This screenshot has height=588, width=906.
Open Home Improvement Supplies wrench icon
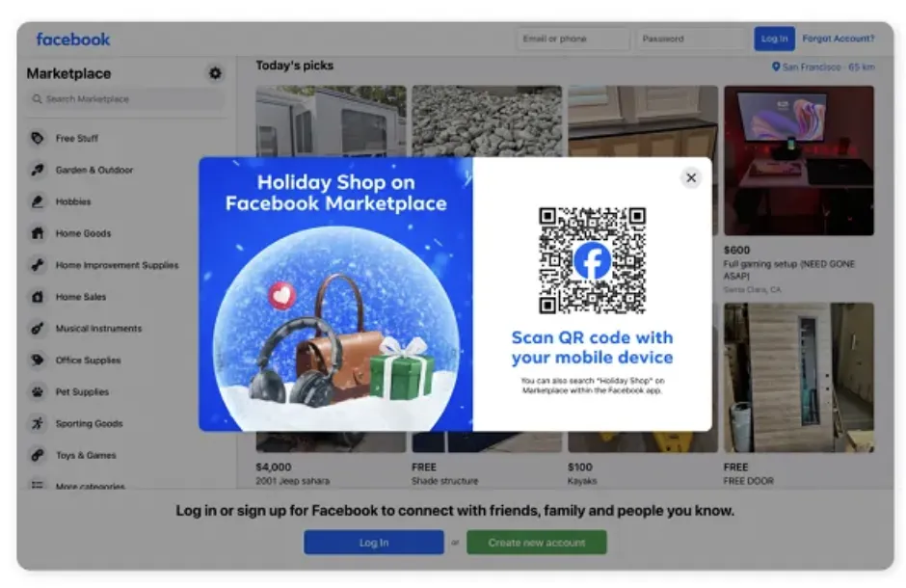tap(38, 265)
